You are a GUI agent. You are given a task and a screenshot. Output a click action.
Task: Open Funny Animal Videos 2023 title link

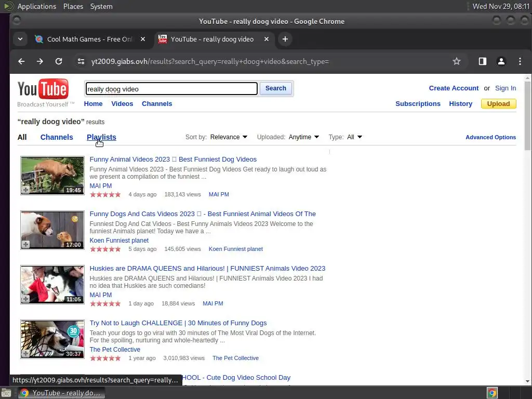tap(173, 159)
